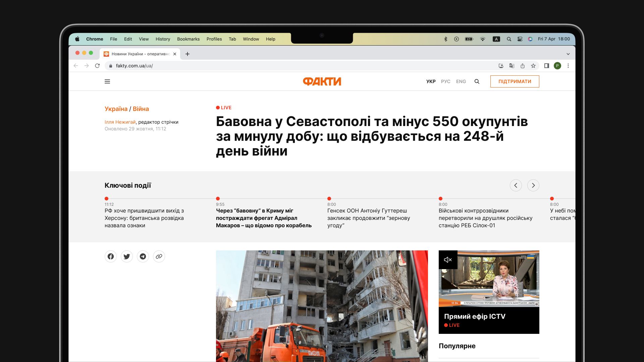Click the ФАКТИ site logo

coord(321,81)
